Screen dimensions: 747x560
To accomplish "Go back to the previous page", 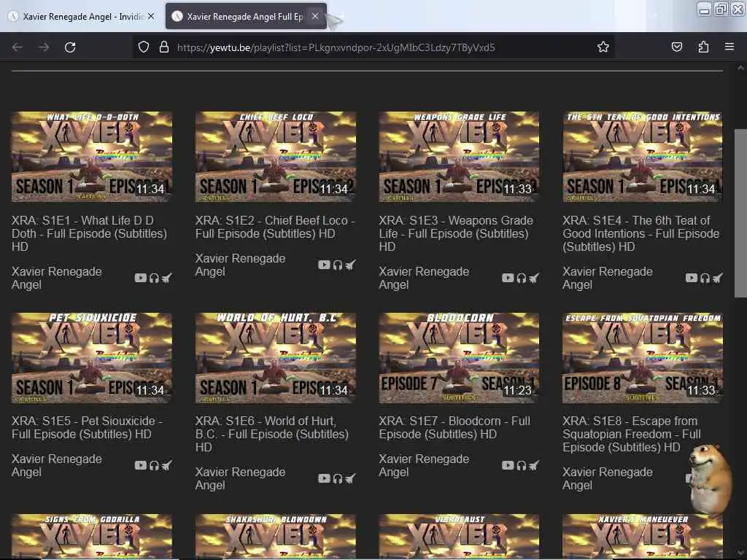I will pyautogui.click(x=18, y=47).
